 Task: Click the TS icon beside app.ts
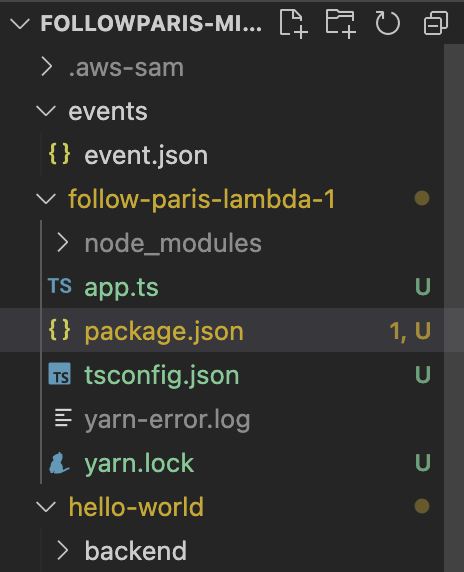click(x=60, y=286)
